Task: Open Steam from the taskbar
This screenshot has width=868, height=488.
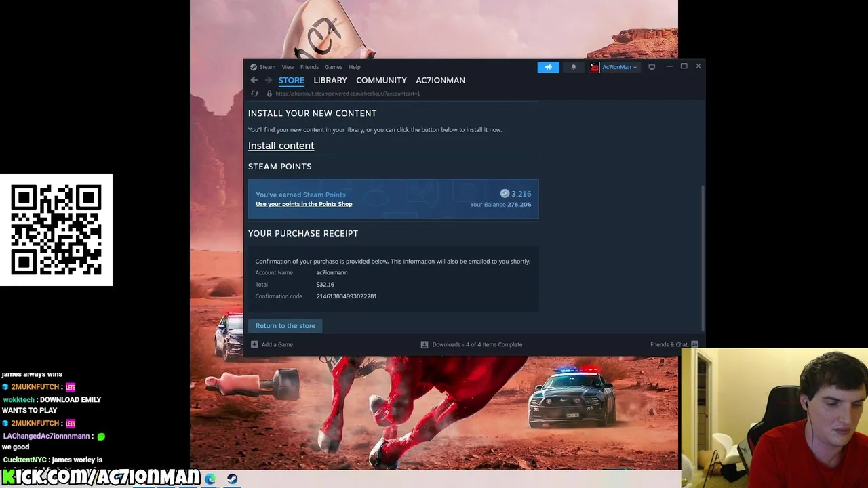Action: coord(232,479)
